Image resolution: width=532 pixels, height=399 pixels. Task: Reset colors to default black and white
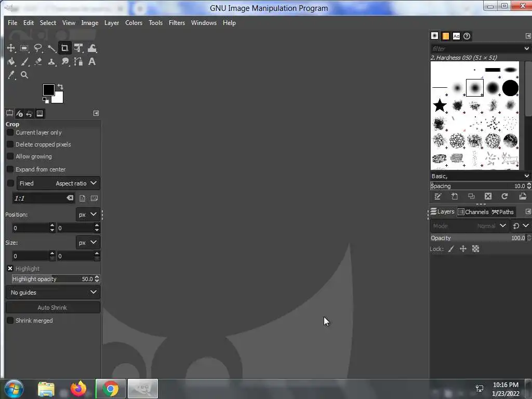click(x=46, y=100)
